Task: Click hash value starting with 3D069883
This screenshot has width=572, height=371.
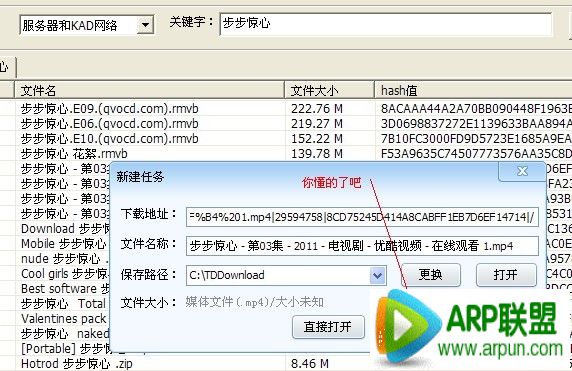Action: tap(476, 124)
